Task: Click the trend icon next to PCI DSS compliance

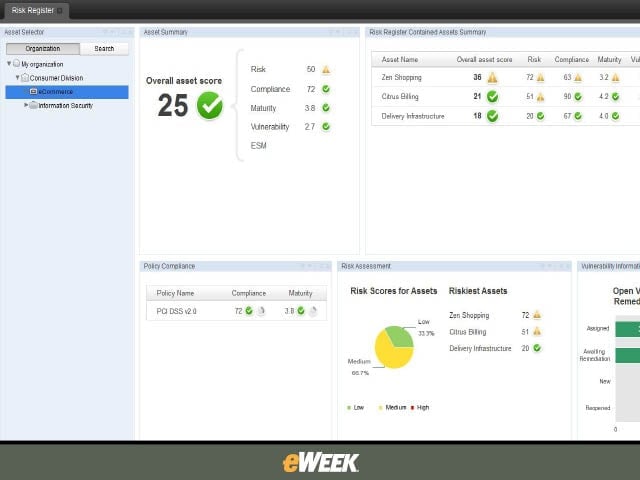Action: pos(262,311)
